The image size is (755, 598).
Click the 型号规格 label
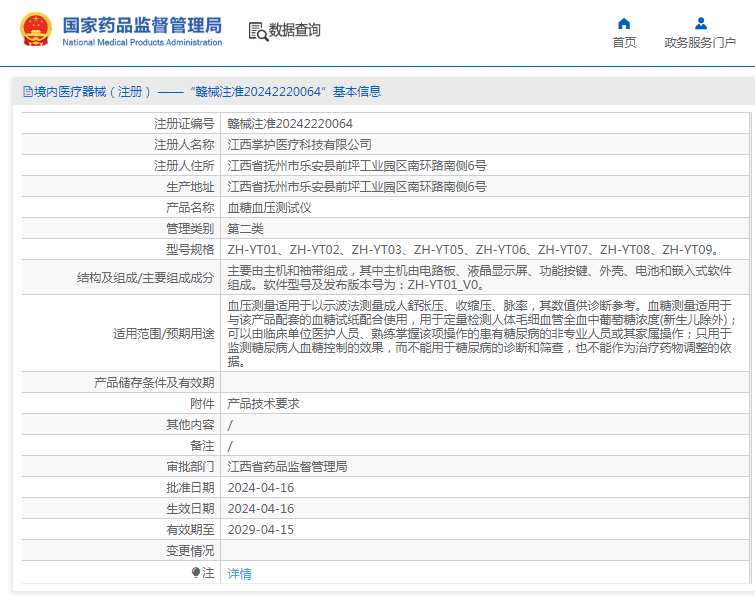pyautogui.click(x=190, y=249)
